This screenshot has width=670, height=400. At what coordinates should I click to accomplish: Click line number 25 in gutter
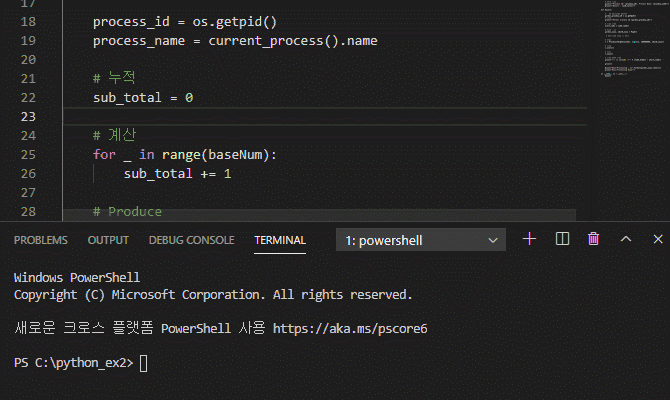[28, 154]
